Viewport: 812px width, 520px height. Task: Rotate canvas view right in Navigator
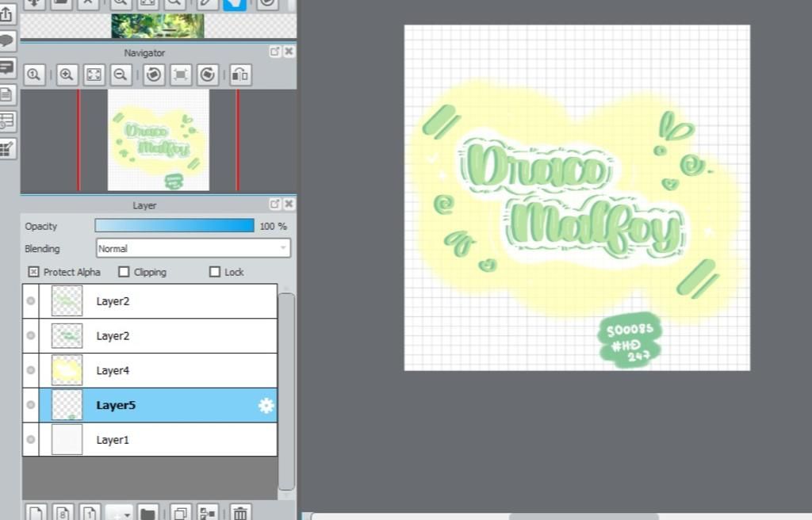tap(208, 75)
